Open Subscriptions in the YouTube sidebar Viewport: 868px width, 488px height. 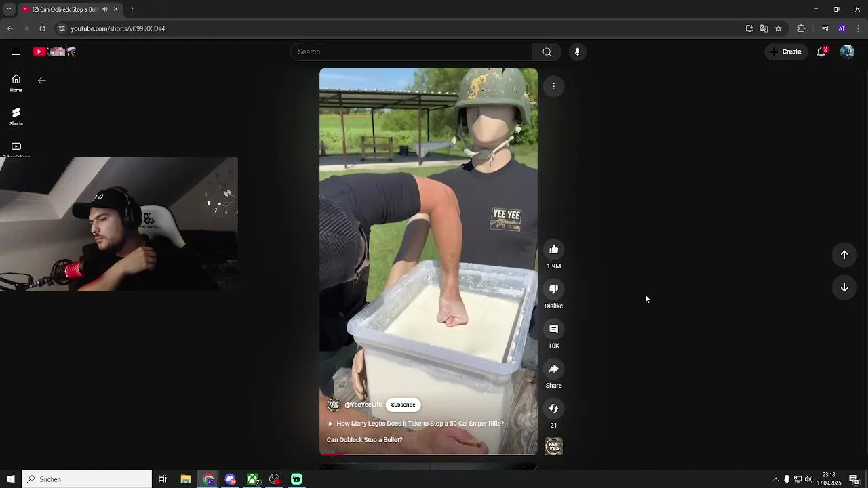click(x=16, y=149)
